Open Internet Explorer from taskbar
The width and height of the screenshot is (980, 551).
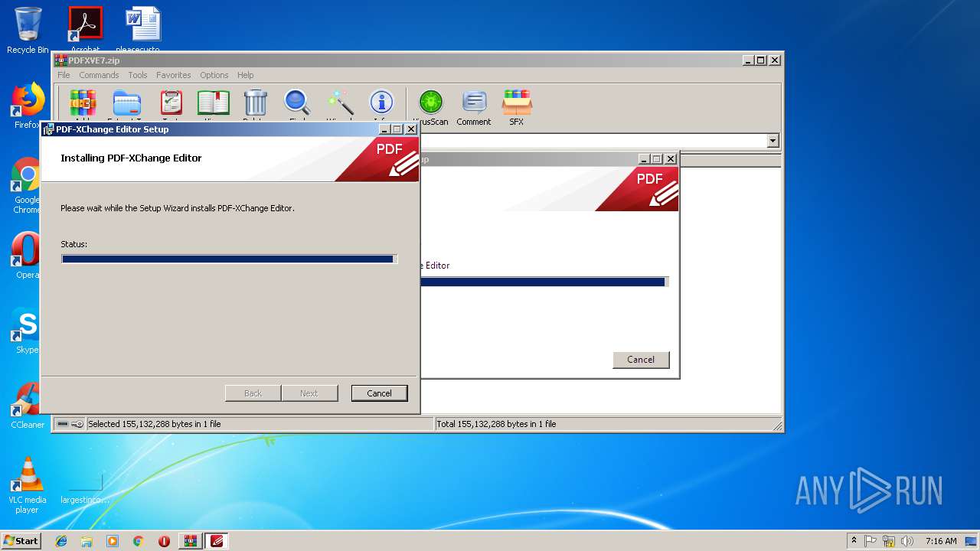tap(61, 541)
